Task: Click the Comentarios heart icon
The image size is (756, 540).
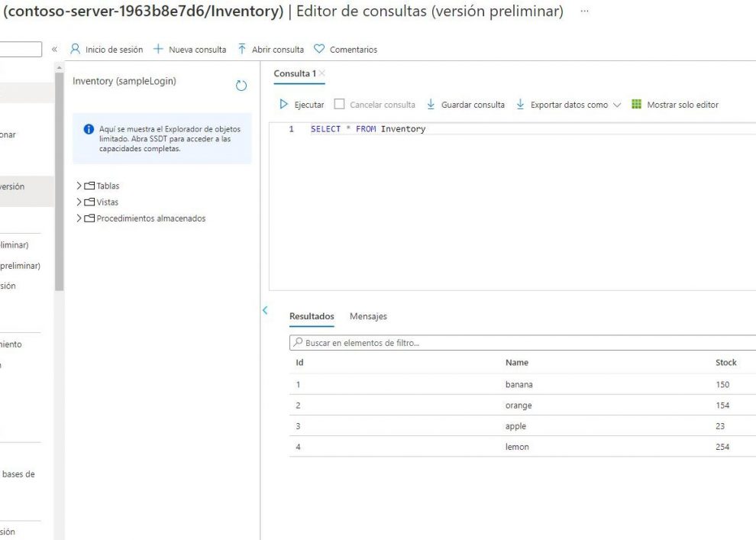Action: [x=319, y=50]
